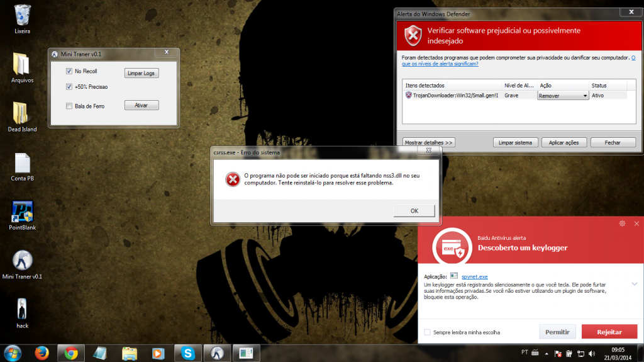This screenshot has height=362, width=644.
Task: Open the Mini Traner v0.1 desktop icon
Action: (22, 262)
